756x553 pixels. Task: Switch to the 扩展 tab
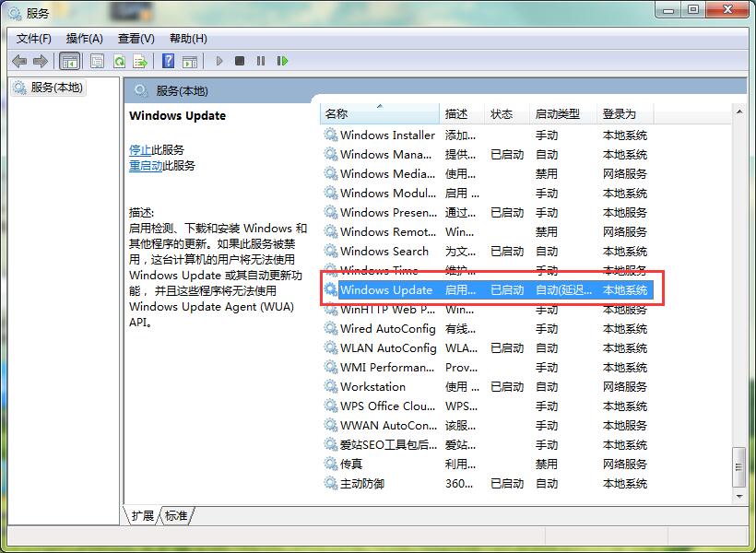142,515
